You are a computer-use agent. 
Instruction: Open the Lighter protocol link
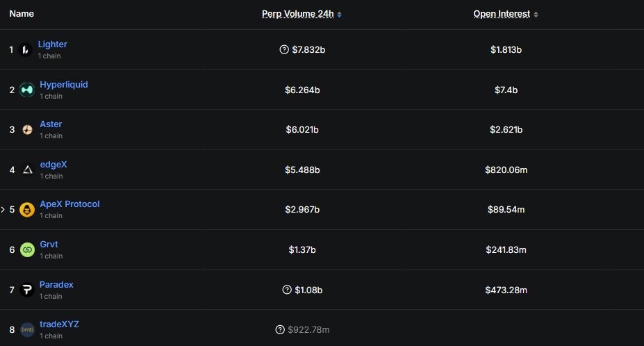click(x=53, y=44)
